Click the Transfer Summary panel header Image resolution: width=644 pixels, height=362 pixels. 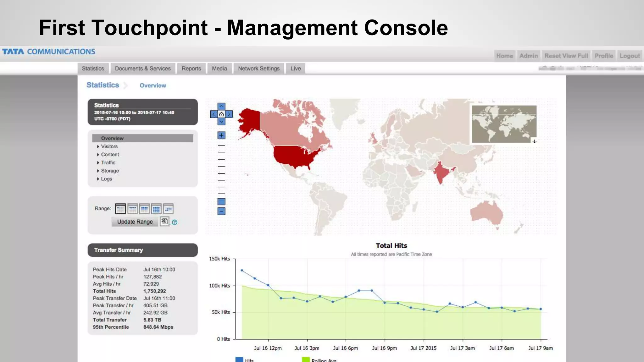pyautogui.click(x=143, y=250)
